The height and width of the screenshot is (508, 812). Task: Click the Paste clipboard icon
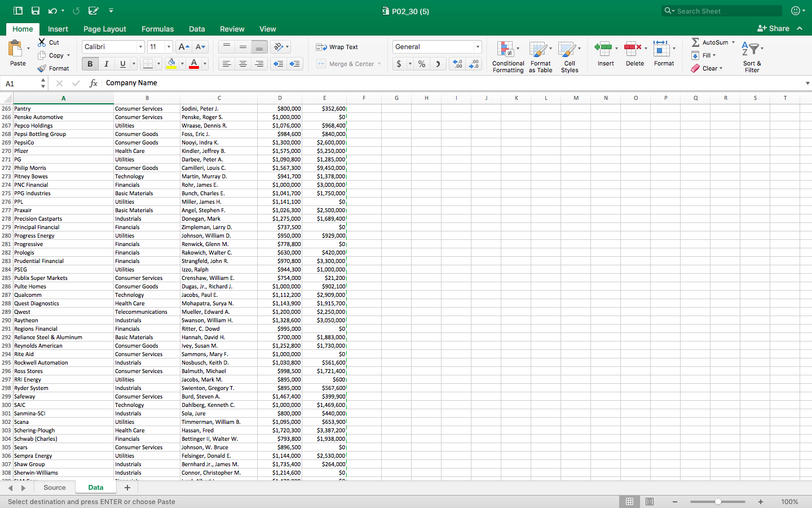coord(16,49)
